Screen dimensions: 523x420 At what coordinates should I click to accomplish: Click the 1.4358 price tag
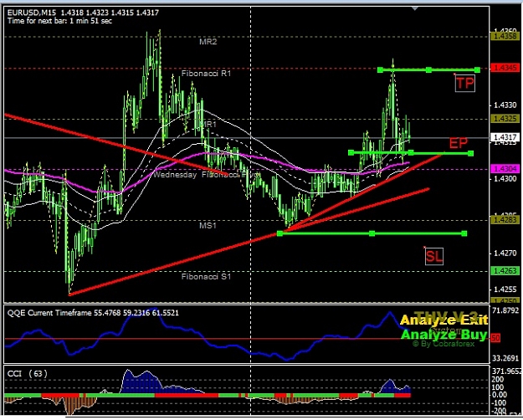505,36
